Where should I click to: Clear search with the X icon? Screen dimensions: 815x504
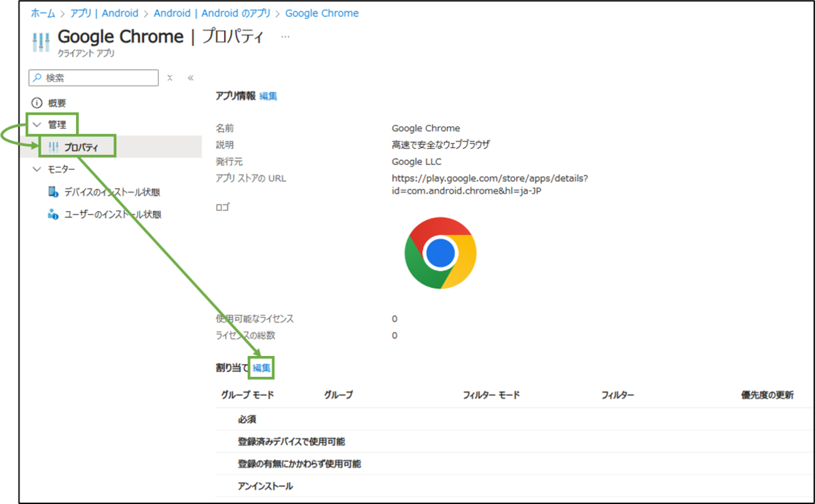coord(170,78)
